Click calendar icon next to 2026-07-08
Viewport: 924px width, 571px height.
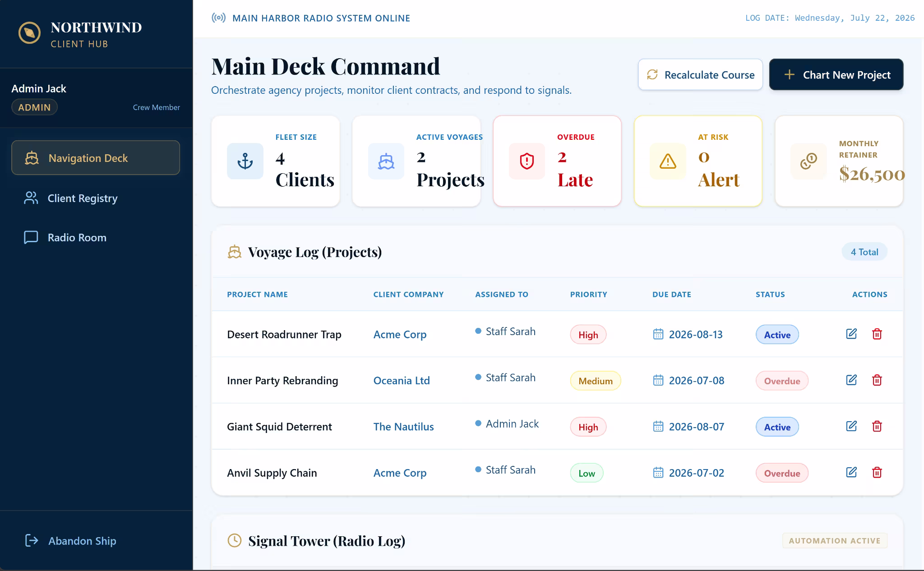tap(658, 380)
